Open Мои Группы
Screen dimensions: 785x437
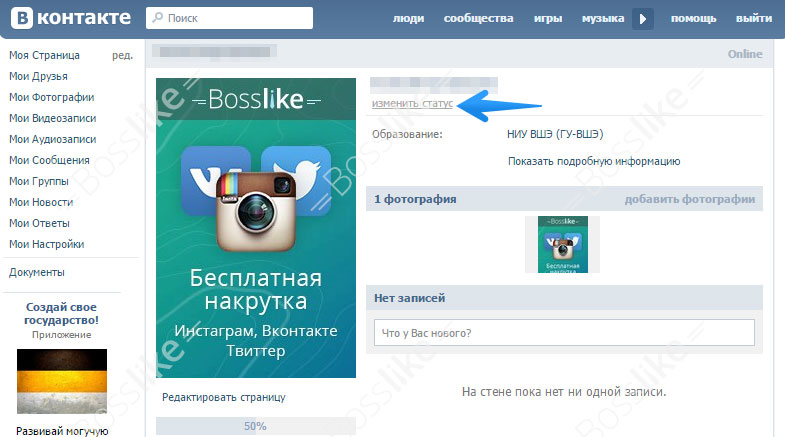point(39,181)
